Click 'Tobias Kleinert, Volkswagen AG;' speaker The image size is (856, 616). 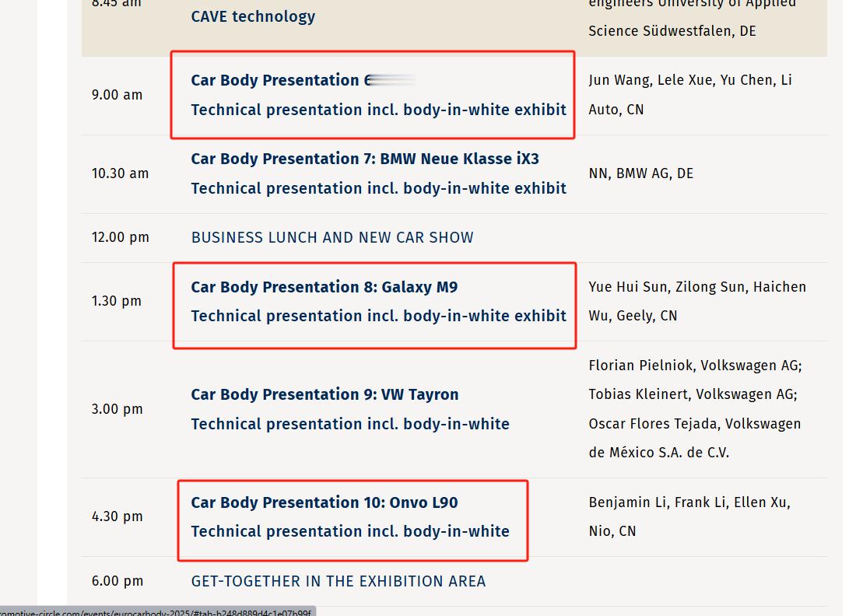pyautogui.click(x=693, y=394)
